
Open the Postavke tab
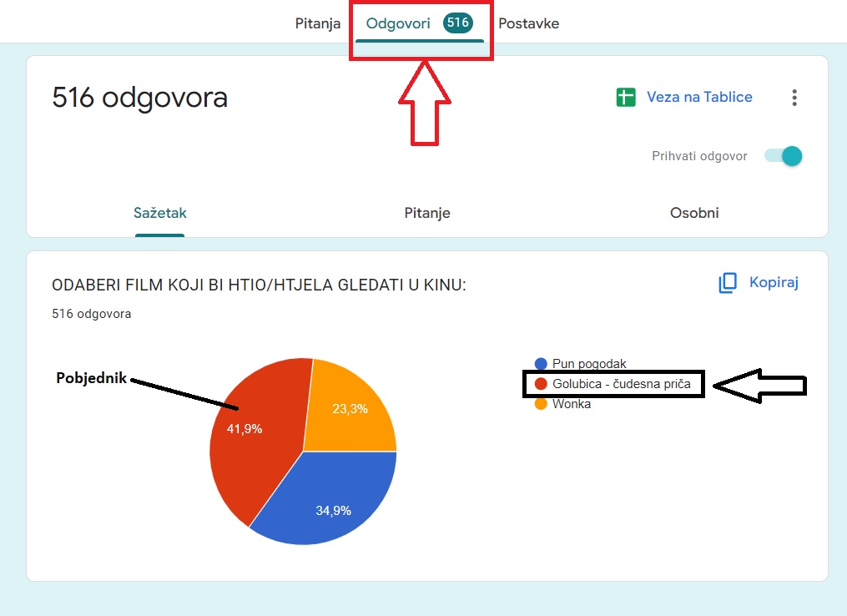click(528, 23)
